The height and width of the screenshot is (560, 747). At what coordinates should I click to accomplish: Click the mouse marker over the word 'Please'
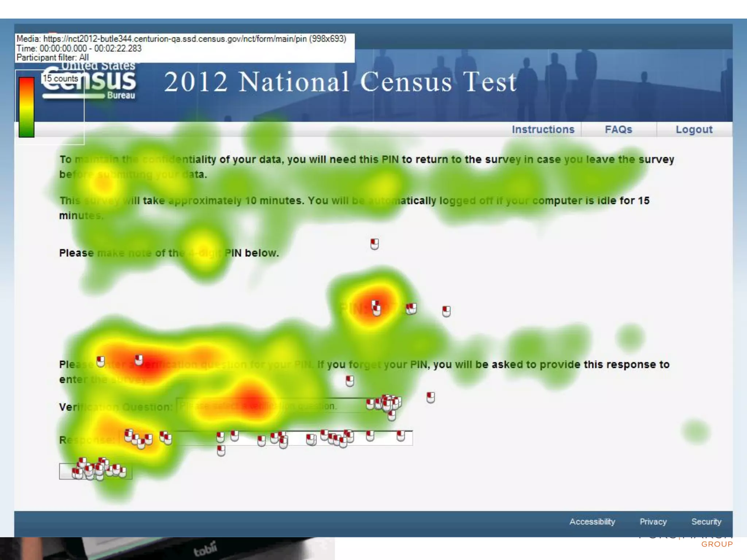(101, 362)
